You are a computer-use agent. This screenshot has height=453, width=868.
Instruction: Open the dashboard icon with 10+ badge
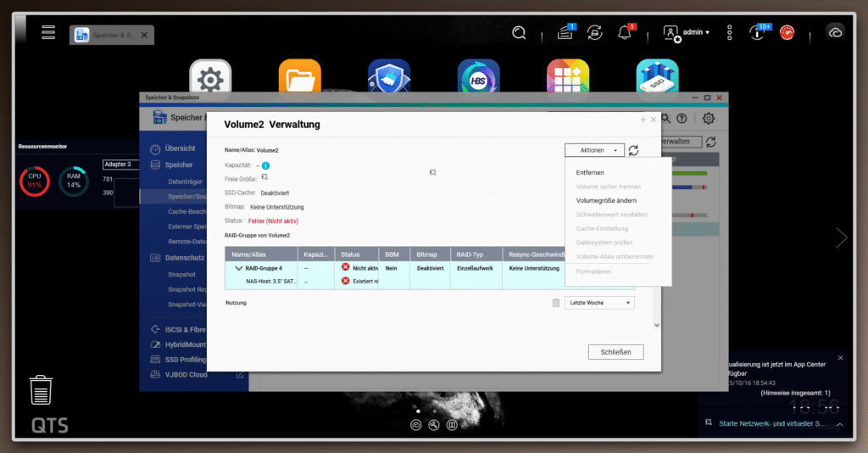pyautogui.click(x=757, y=32)
